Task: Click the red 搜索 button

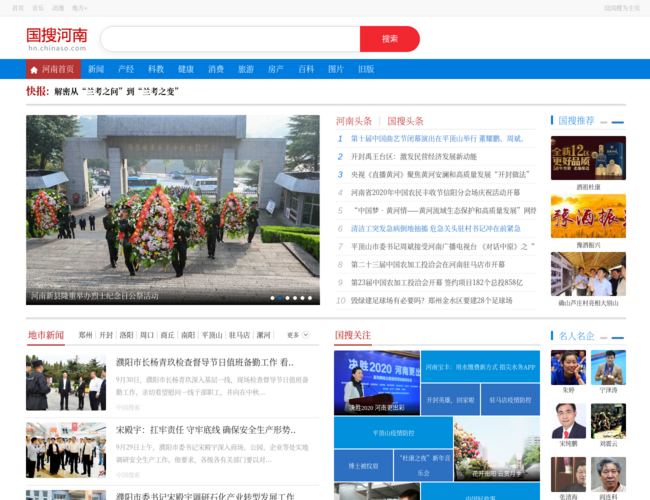Action: coord(390,39)
